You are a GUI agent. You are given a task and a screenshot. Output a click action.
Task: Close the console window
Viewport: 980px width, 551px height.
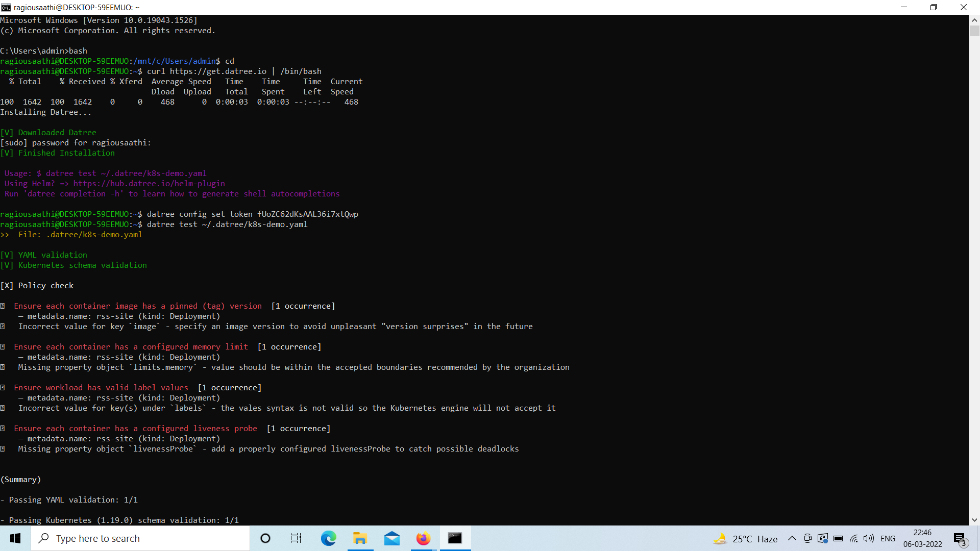964,7
